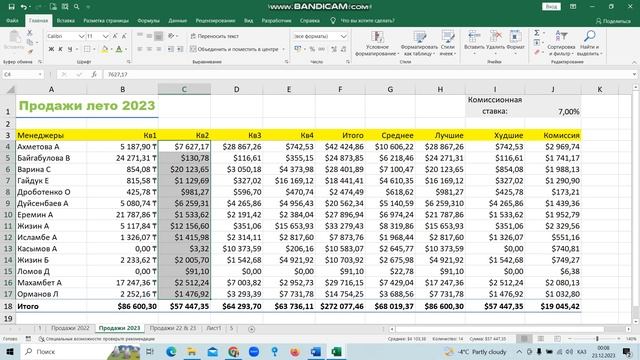This screenshot has height=360, width=640.
Task: Collapse the ribbon
Action: click(x=634, y=62)
